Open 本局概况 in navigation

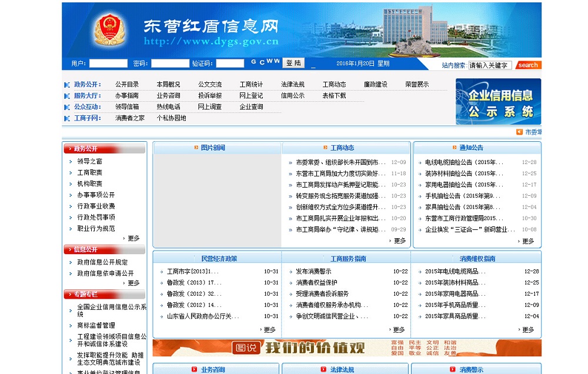(x=168, y=85)
